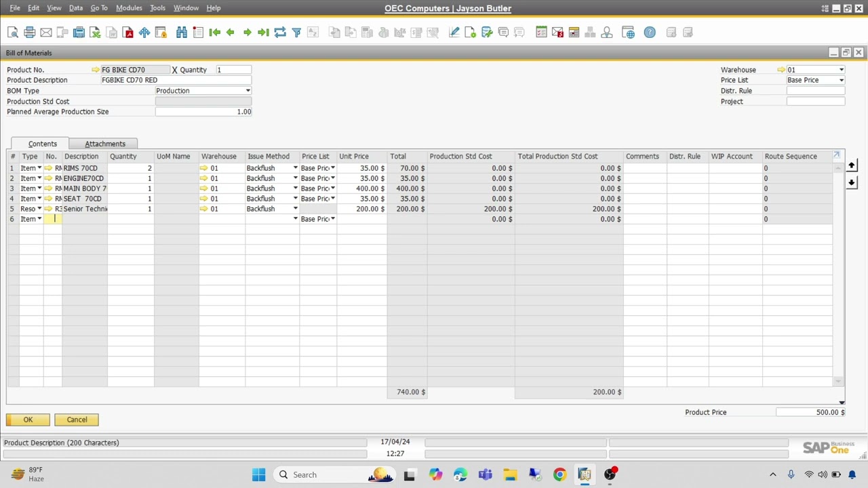The image size is (868, 488).
Task: Click the Launch Application blue arrows icon
Action: click(x=144, y=33)
